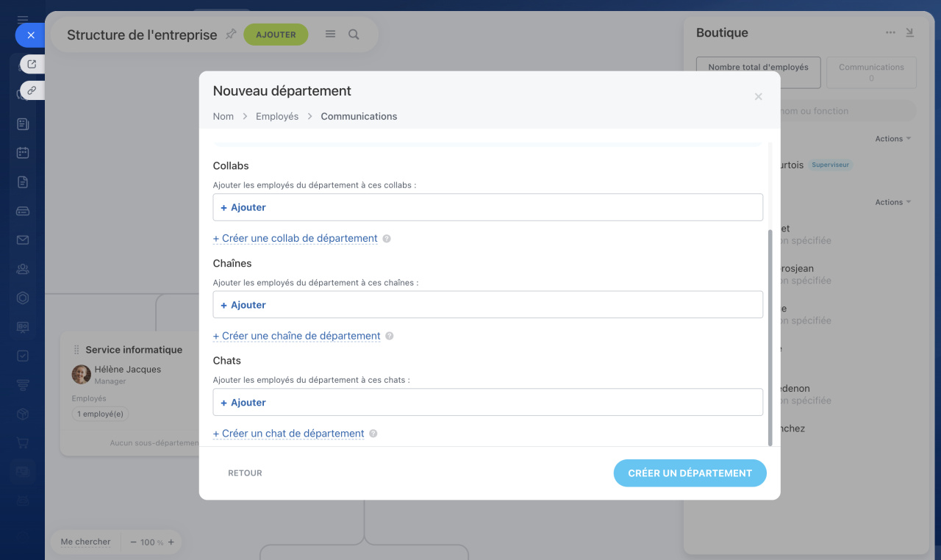Screen dimensions: 941x560
Task: Click help icon beside chat de département
Action: [373, 434]
